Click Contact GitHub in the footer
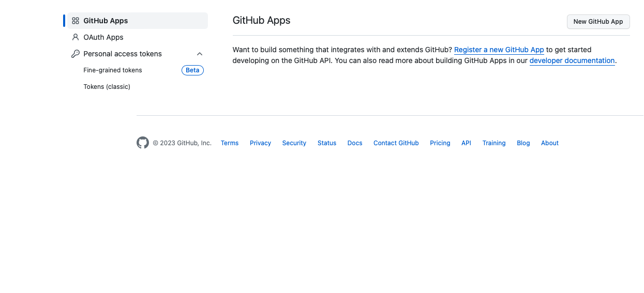Viewport: 644px width, 293px height. pyautogui.click(x=396, y=143)
